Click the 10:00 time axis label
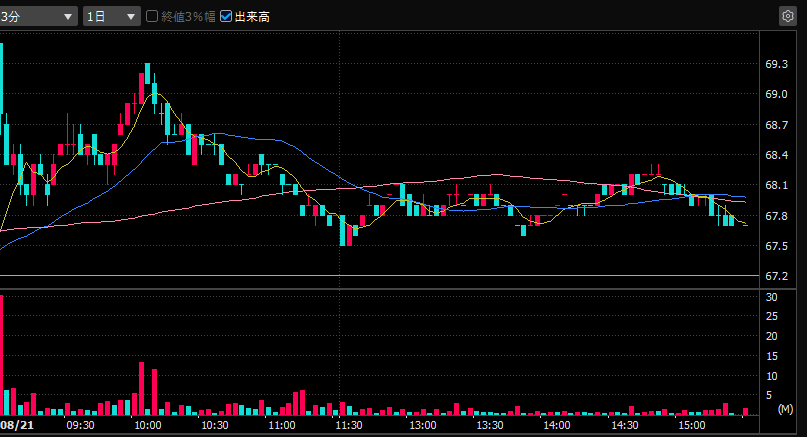 click(148, 425)
